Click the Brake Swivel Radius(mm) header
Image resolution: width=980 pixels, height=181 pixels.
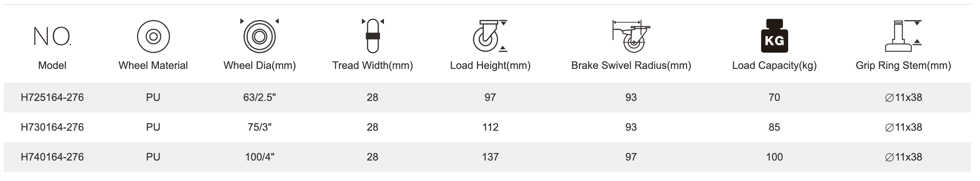tap(631, 66)
